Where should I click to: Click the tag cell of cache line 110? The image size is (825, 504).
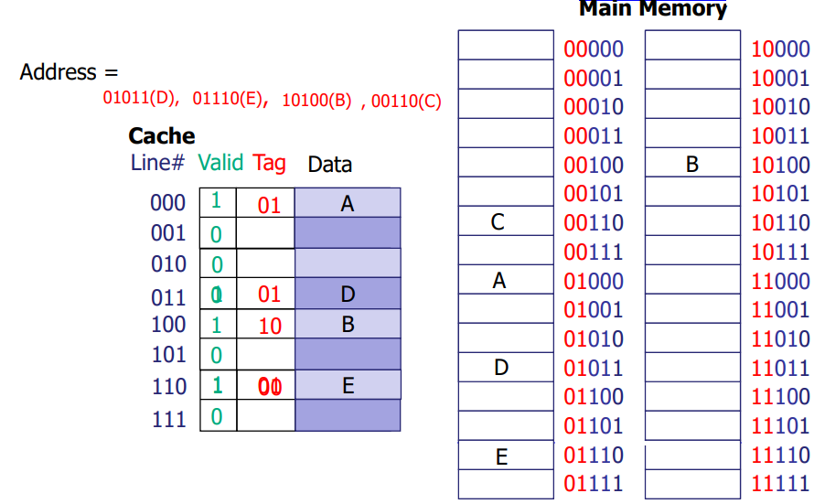click(266, 385)
